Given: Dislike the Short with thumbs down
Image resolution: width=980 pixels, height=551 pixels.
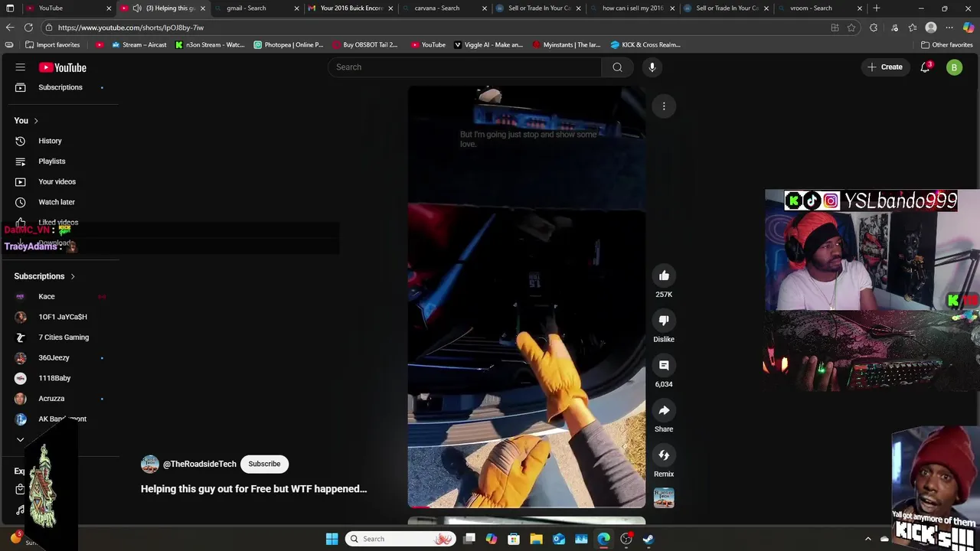Looking at the screenshot, I should (x=664, y=321).
